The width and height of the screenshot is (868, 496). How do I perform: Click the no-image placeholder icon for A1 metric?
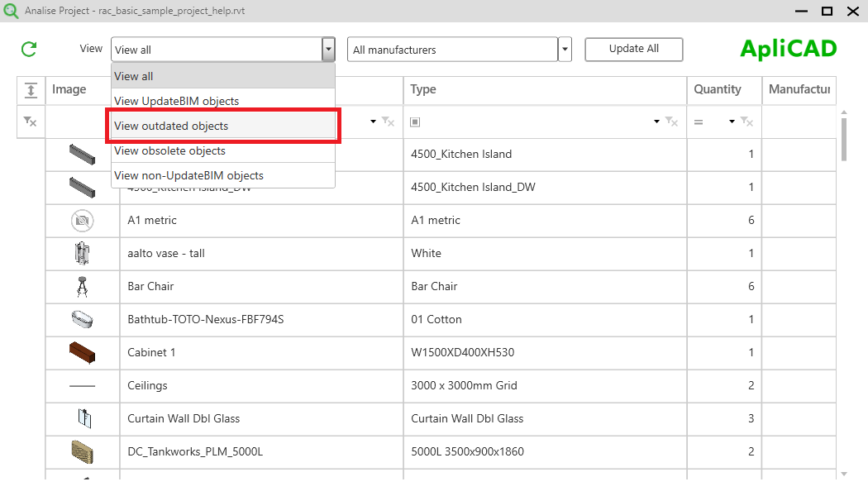tap(83, 221)
